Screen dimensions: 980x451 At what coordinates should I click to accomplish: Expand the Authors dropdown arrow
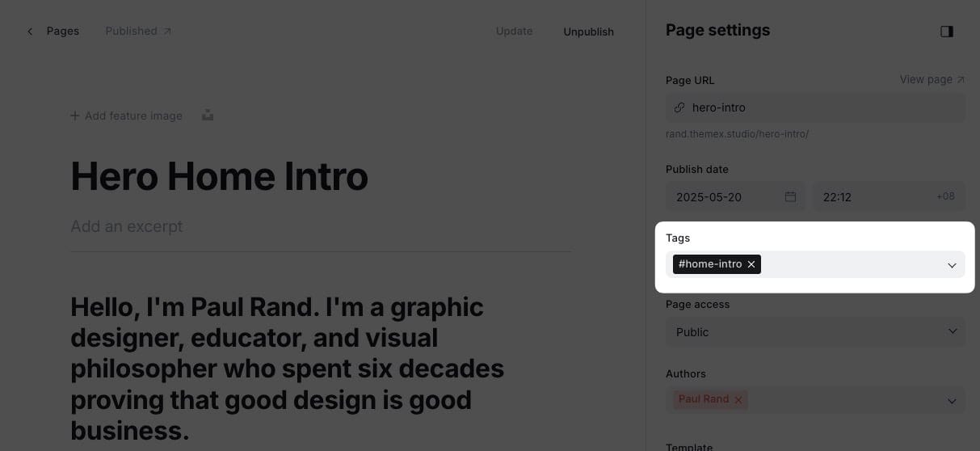(952, 401)
